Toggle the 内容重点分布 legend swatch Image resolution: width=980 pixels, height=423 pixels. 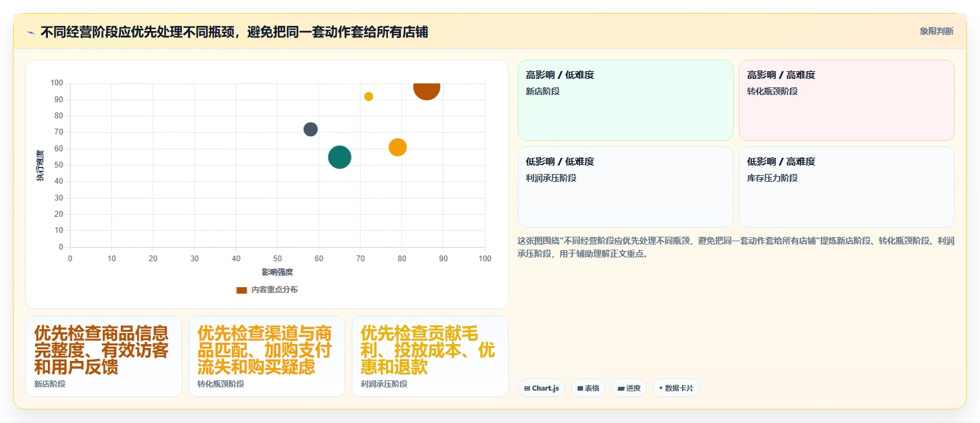[241, 290]
